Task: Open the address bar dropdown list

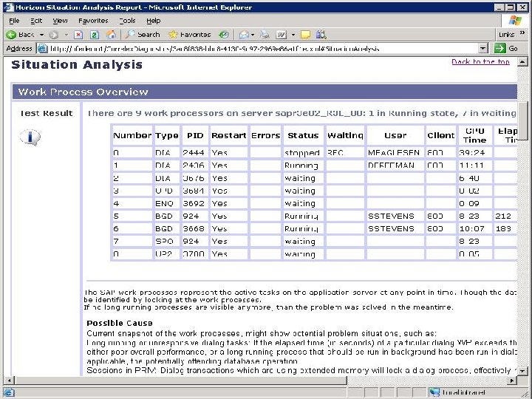Action: point(483,49)
